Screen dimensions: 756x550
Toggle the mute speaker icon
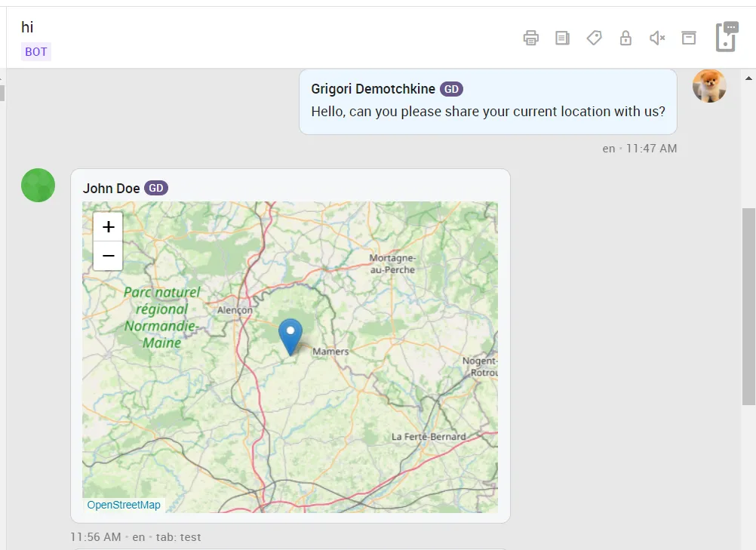pyautogui.click(x=657, y=38)
